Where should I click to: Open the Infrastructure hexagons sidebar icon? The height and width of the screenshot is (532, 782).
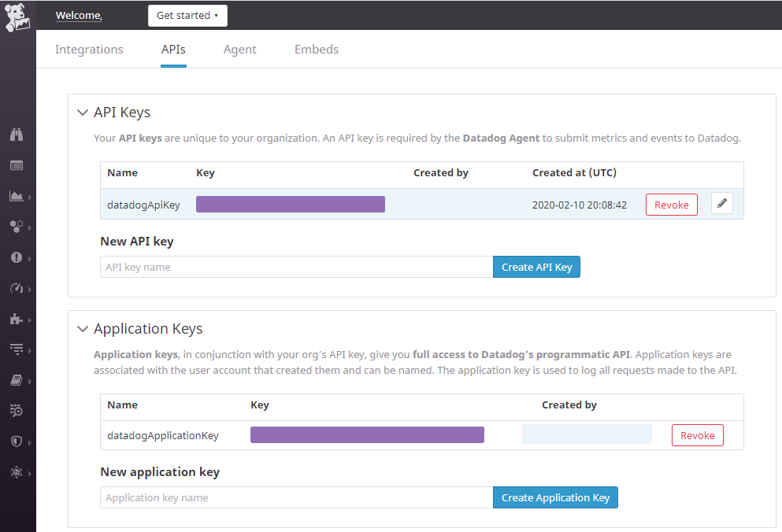17,227
